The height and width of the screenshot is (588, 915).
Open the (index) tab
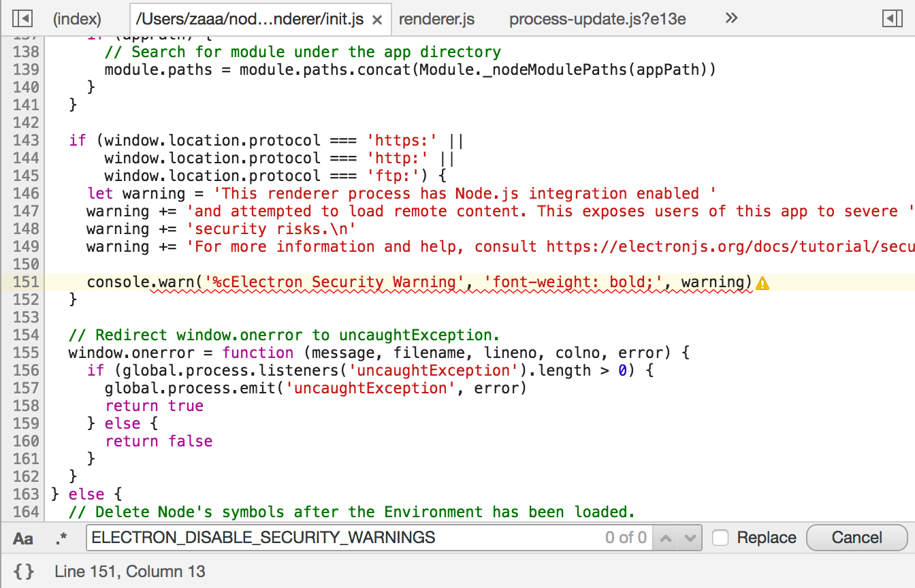[x=76, y=18]
